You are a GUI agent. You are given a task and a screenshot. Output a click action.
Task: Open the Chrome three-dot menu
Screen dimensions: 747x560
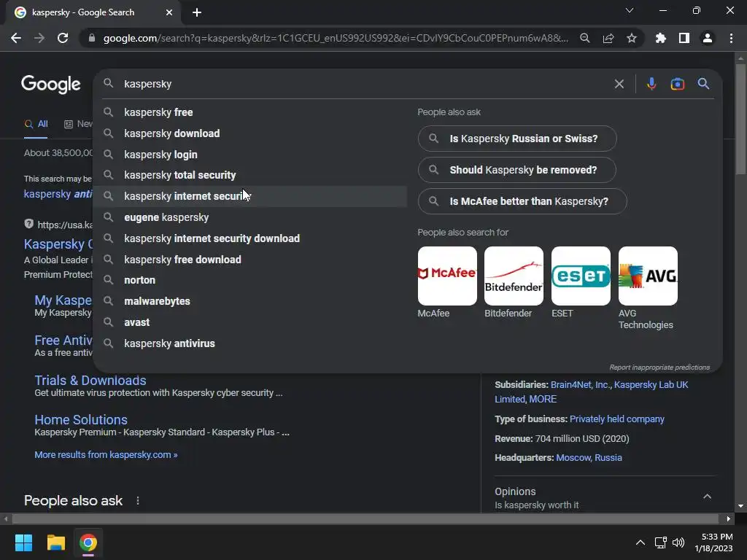tap(731, 38)
